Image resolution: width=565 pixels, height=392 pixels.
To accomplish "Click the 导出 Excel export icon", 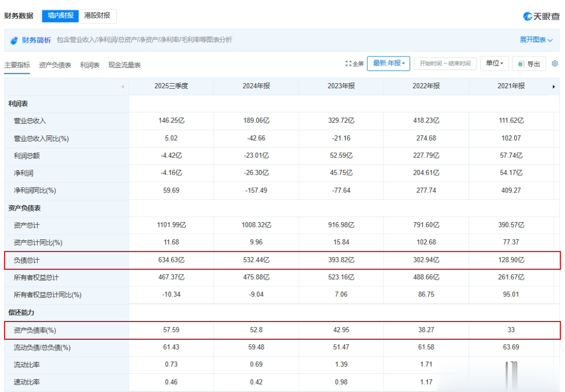I will 521,64.
